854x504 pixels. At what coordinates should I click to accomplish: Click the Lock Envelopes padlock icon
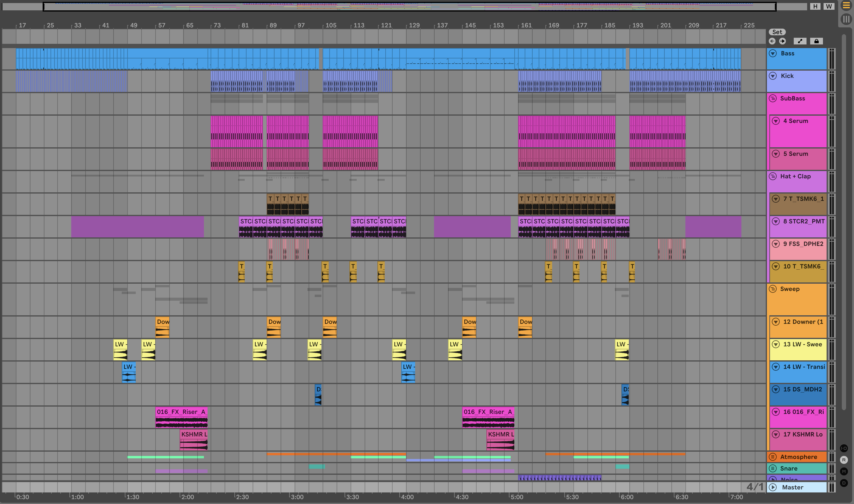(816, 41)
